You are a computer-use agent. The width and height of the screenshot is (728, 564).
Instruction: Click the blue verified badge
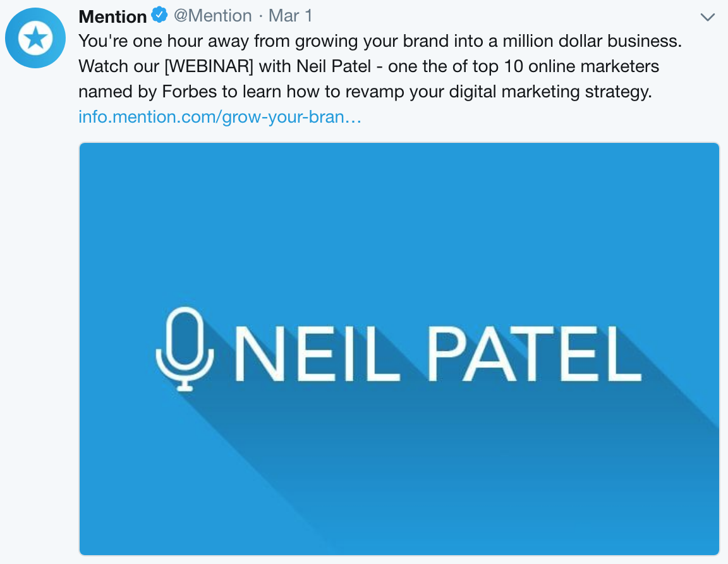tap(159, 15)
